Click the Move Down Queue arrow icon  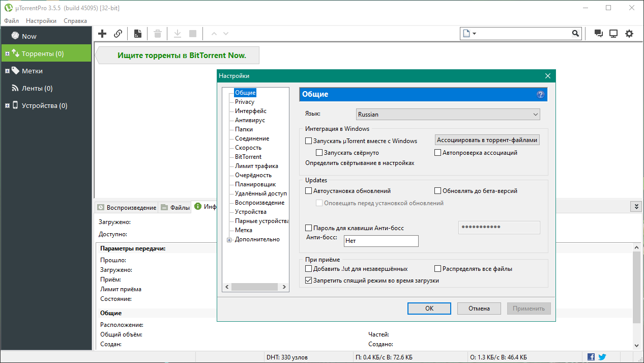226,34
